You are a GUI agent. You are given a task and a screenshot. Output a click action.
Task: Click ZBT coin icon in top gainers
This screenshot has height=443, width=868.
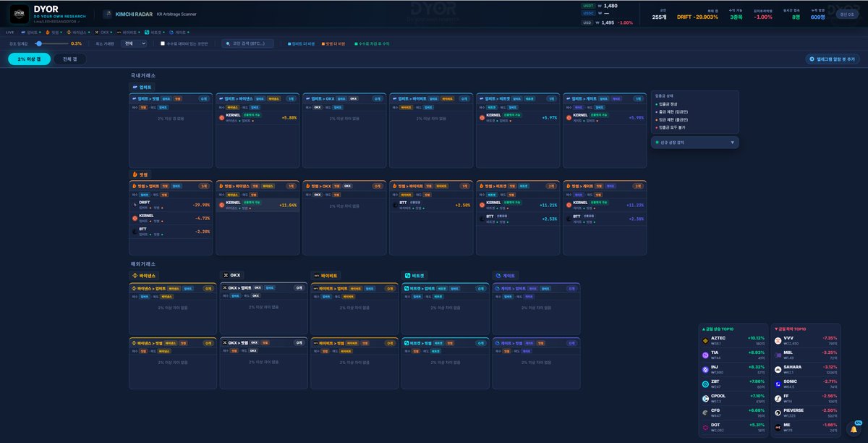pyautogui.click(x=705, y=384)
